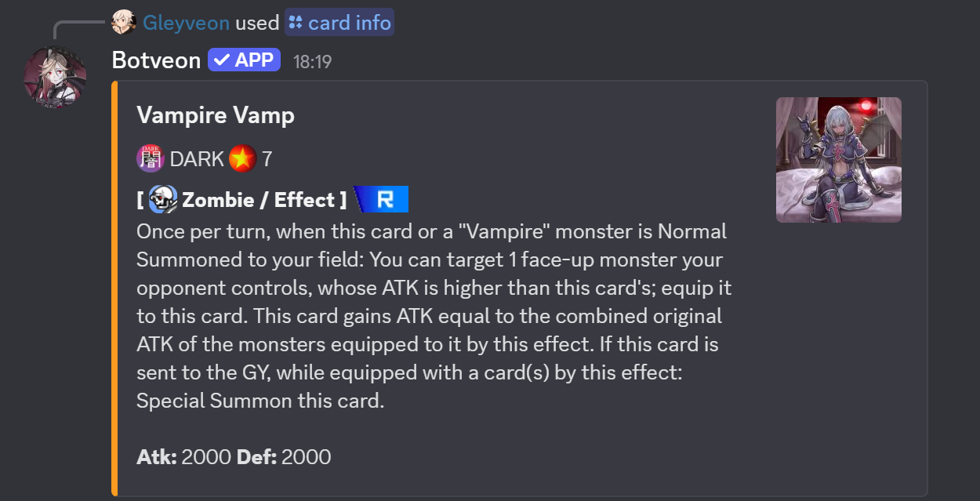Click the Zombie / Effect type text

coord(264,200)
